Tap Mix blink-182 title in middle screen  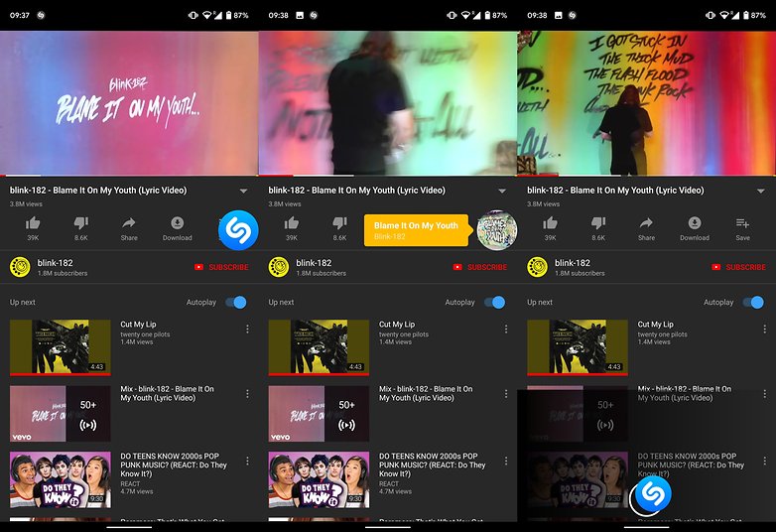pyautogui.click(x=426, y=393)
